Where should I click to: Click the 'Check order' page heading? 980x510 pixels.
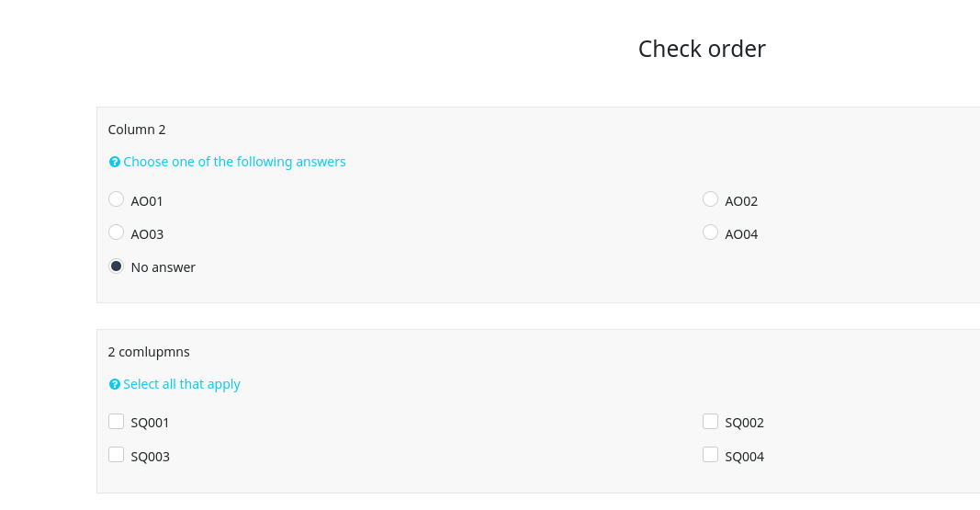(x=702, y=49)
